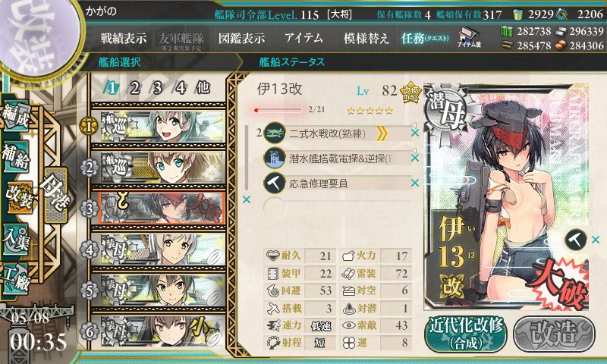
Task: Click the 改造 remodel button
Action: tap(554, 334)
